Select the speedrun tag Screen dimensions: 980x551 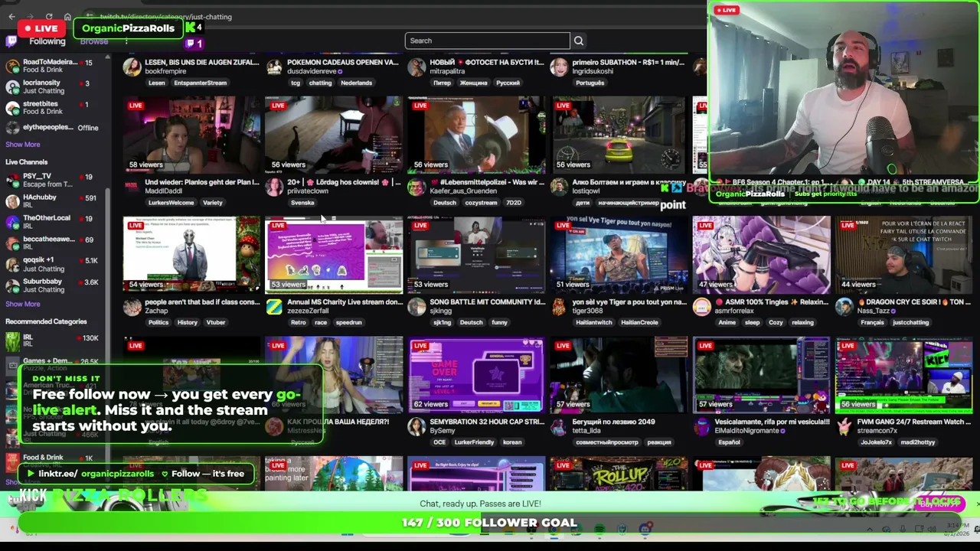pos(348,322)
